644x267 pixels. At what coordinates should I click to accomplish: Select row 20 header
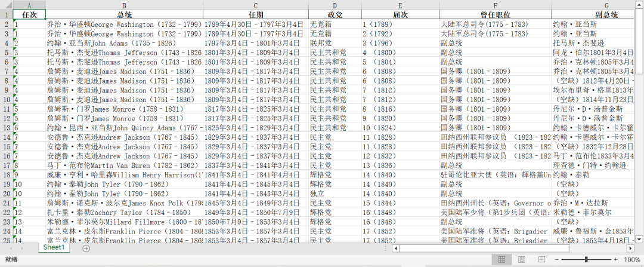click(x=6, y=194)
